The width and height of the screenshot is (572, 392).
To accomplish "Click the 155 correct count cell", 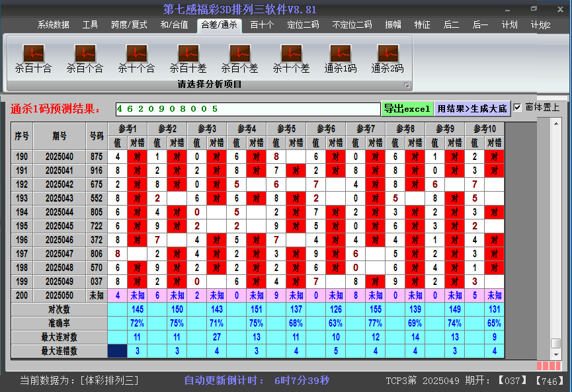I will point(376,309).
